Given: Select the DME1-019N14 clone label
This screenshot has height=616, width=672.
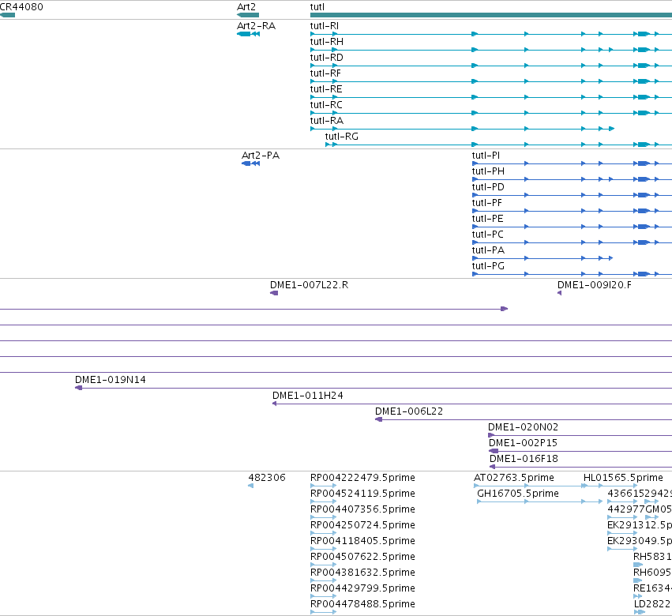Looking at the screenshot, I should (110, 380).
